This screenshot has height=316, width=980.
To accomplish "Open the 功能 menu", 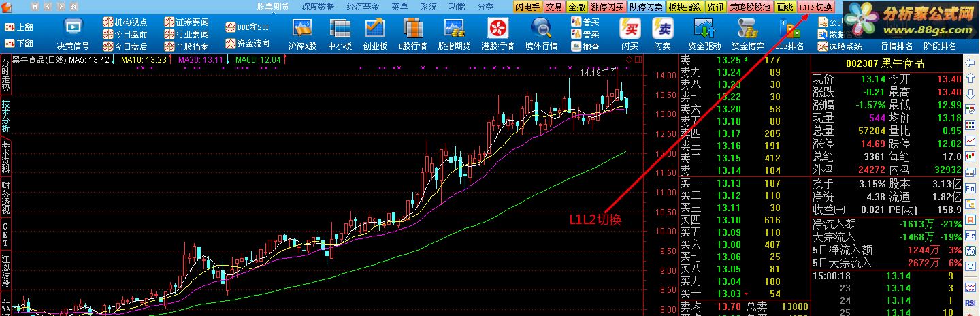I will tap(457, 7).
